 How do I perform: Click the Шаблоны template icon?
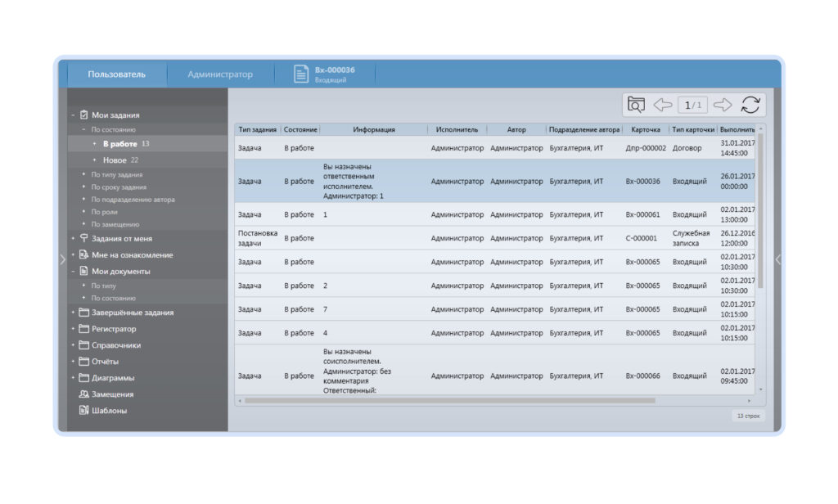tap(83, 411)
